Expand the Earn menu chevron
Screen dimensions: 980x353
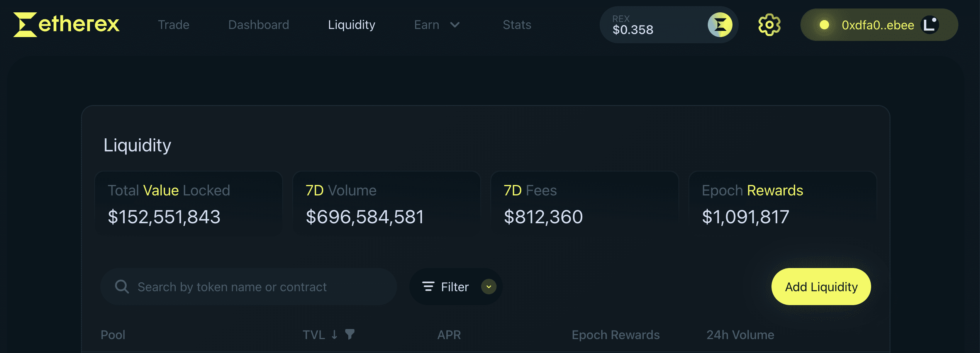click(455, 25)
